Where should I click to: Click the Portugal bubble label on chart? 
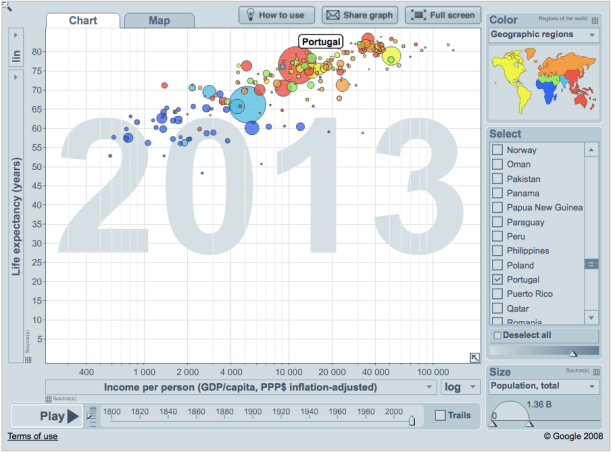point(321,42)
